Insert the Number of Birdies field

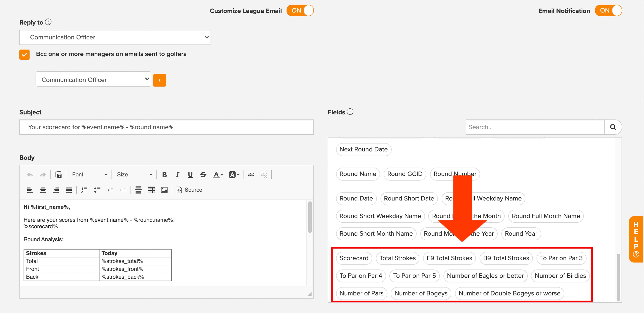coord(560,276)
